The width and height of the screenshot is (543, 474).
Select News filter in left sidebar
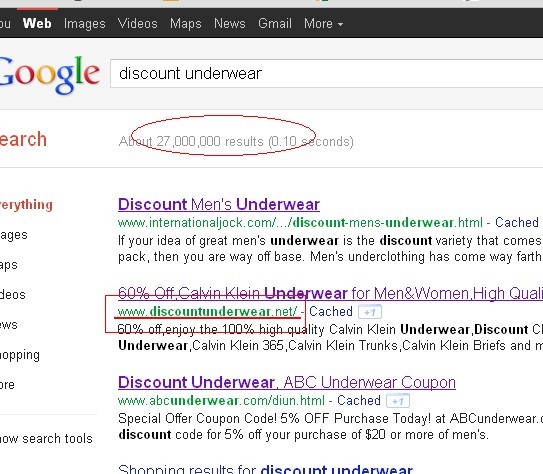tap(9, 325)
